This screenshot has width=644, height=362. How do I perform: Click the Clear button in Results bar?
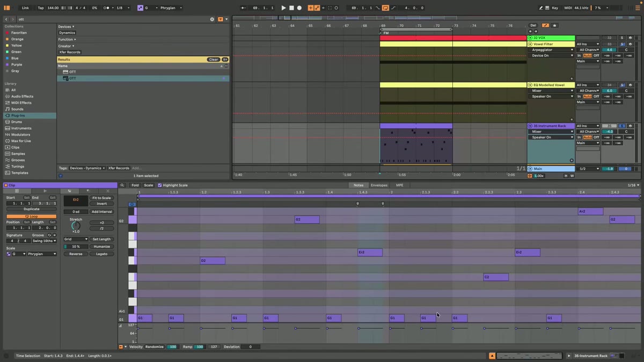point(214,60)
